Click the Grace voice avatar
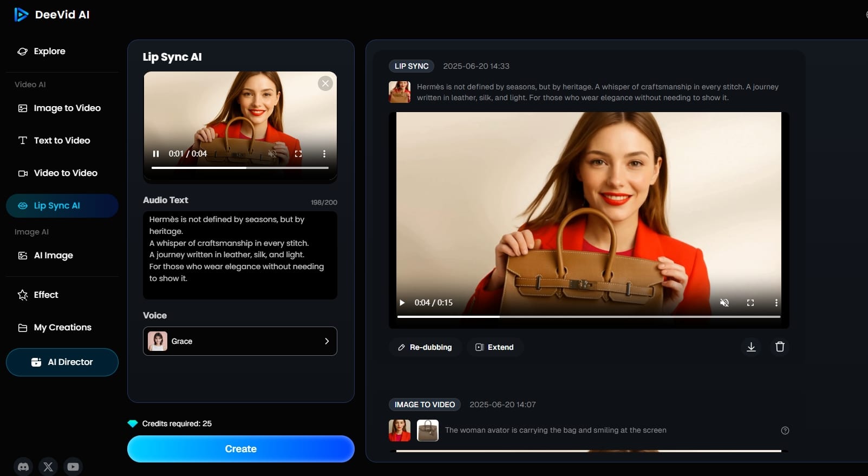Viewport: 868px width, 476px height. point(158,341)
